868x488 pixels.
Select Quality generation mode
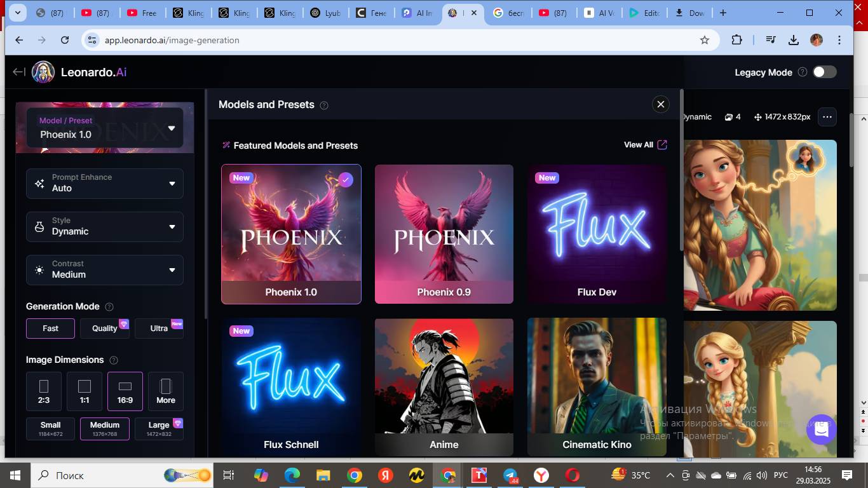pyautogui.click(x=105, y=329)
